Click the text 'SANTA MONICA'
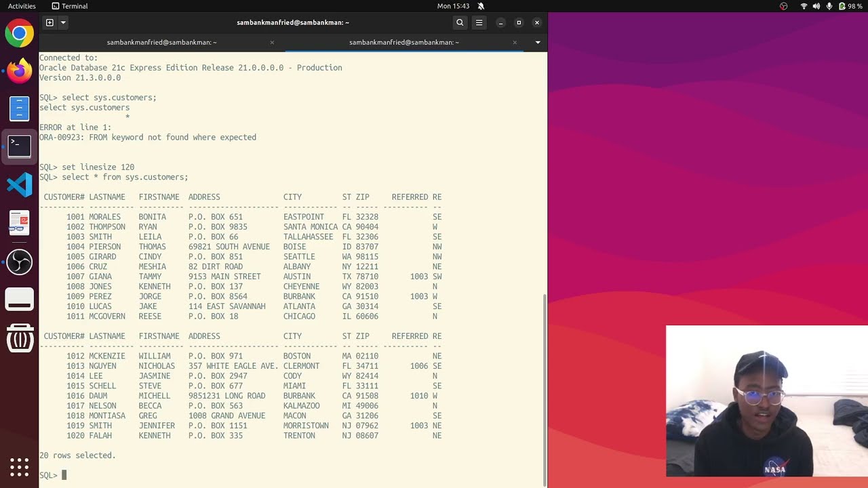The image size is (868, 488). 311,227
